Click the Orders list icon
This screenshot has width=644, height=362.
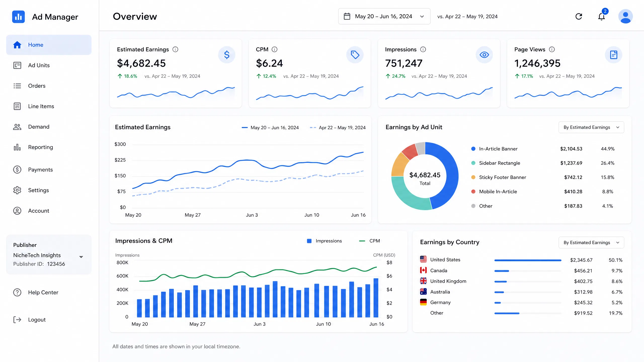17,86
